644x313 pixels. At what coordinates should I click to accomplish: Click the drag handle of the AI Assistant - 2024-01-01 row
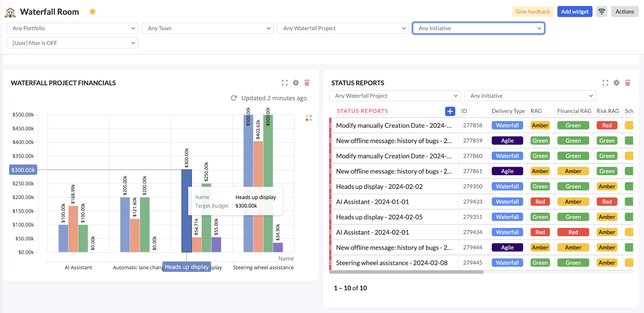[331, 202]
